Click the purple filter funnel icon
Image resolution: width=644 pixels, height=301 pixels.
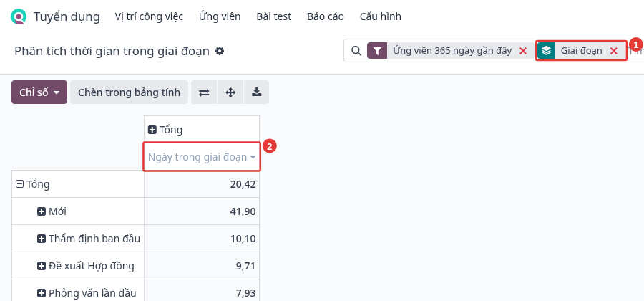(377, 51)
